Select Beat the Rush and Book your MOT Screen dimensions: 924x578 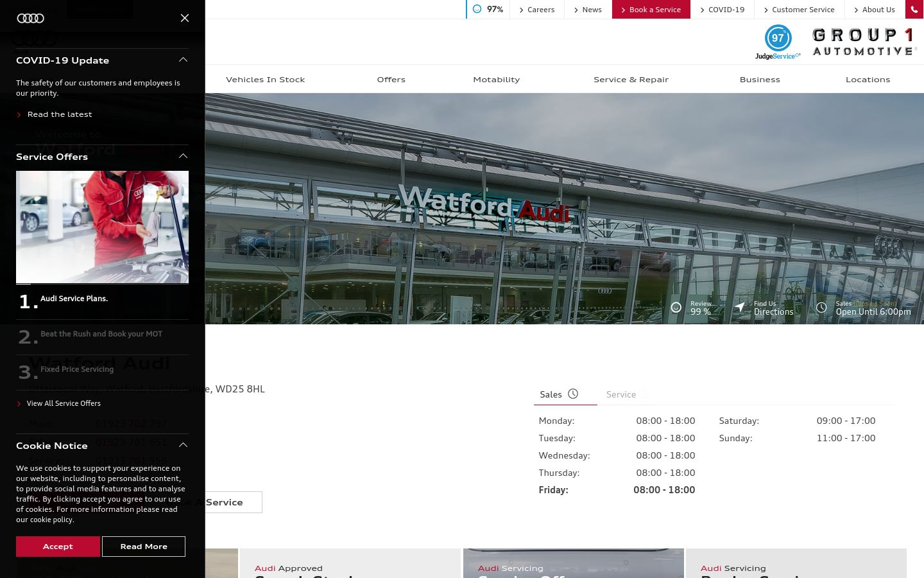102,337
